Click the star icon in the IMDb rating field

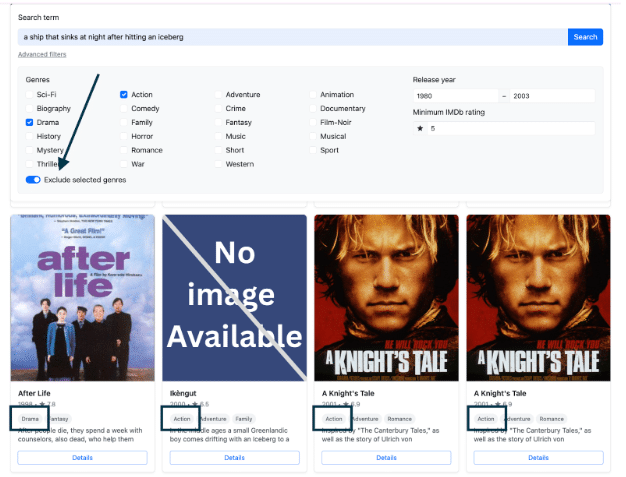[x=421, y=129]
